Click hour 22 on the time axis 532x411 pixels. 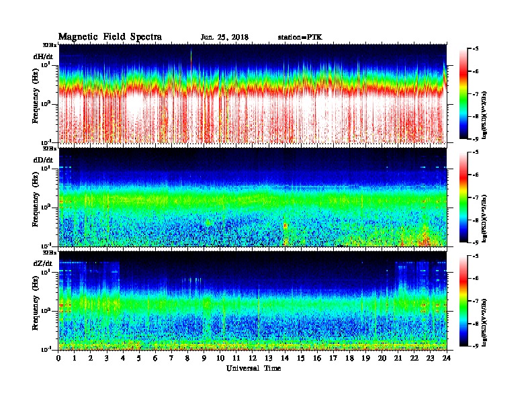tap(414, 359)
